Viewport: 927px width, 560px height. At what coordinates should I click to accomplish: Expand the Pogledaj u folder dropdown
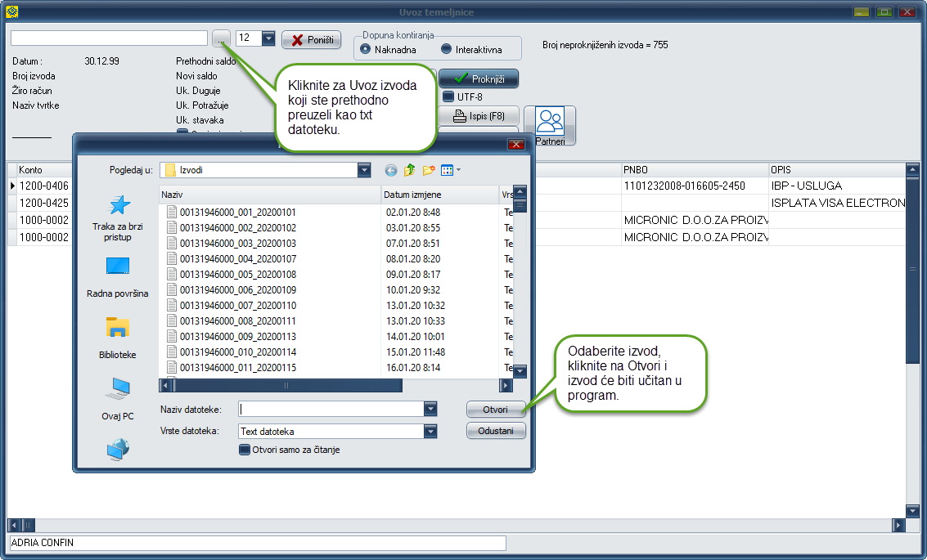pos(364,170)
